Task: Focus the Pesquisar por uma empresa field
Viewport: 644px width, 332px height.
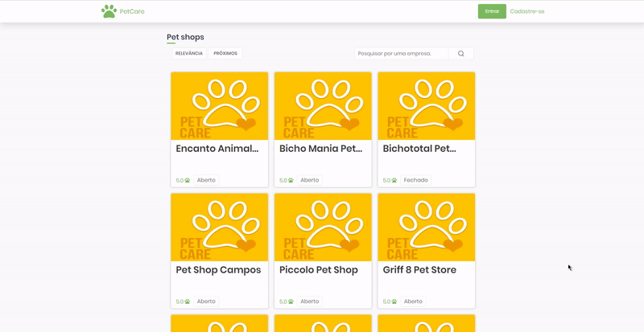Action: coord(402,53)
